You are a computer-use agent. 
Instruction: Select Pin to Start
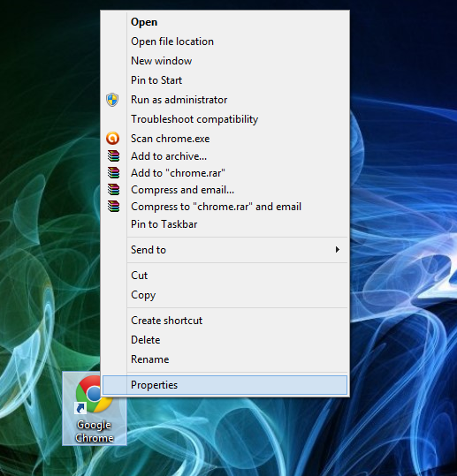225,80
